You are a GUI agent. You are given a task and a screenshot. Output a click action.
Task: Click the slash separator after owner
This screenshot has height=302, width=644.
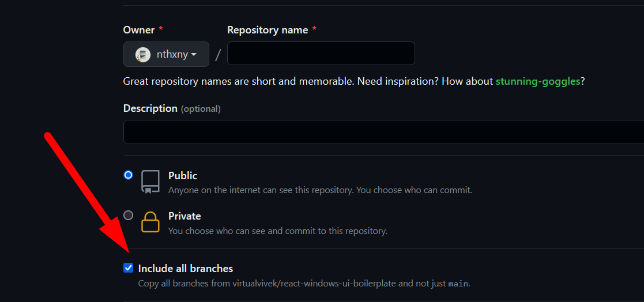point(218,55)
